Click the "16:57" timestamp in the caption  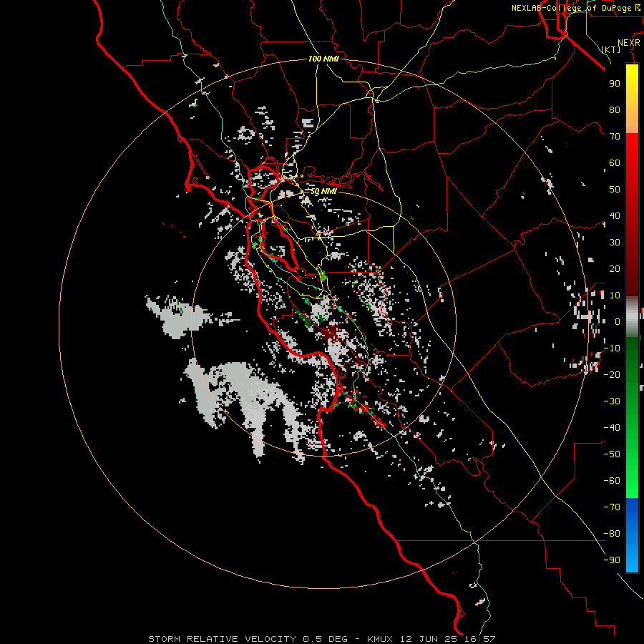pos(480,639)
